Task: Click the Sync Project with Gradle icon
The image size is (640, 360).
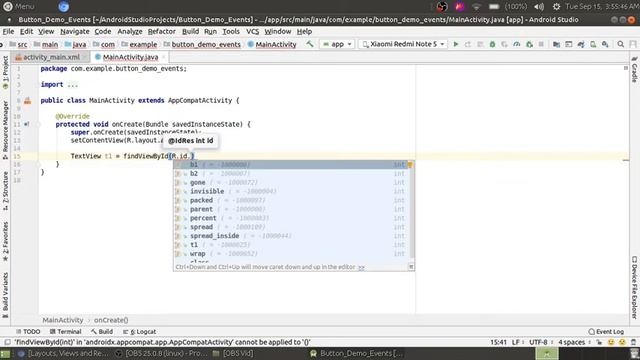Action: click(x=581, y=44)
